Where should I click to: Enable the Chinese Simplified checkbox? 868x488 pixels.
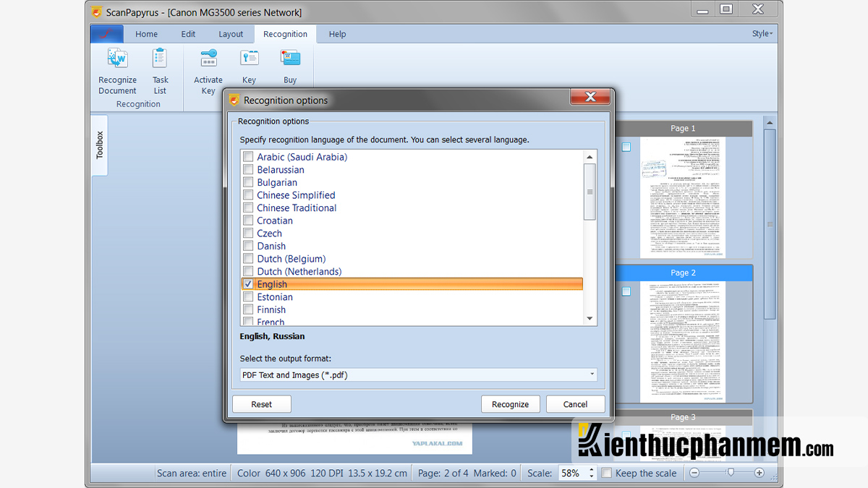click(248, 195)
